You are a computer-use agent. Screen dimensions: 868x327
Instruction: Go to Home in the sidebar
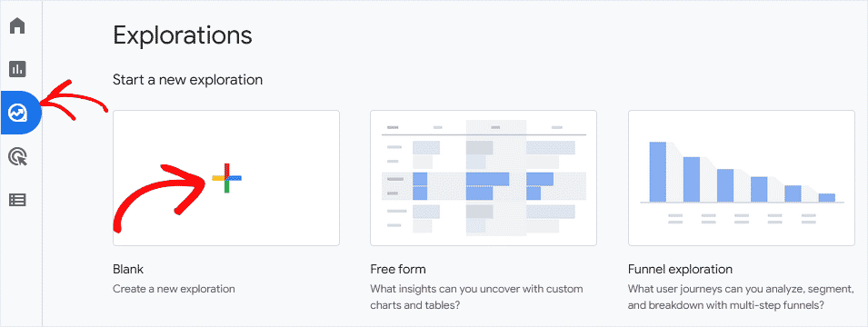(x=17, y=26)
